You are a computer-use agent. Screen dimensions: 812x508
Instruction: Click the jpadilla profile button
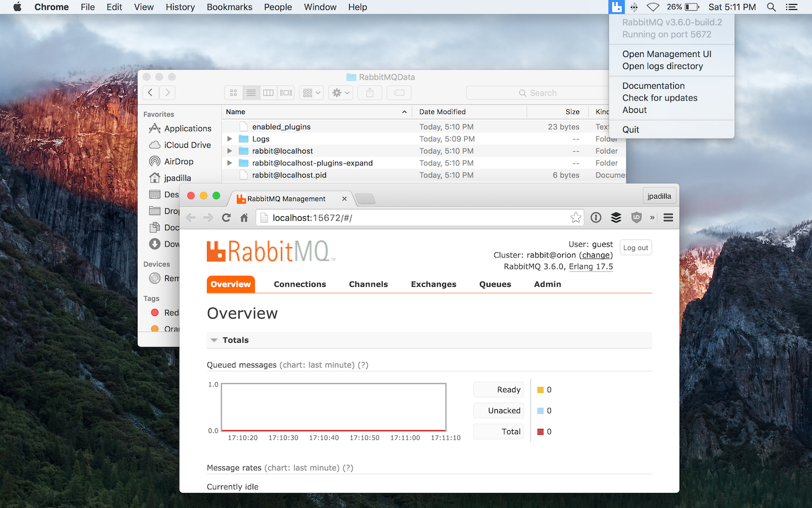point(659,196)
